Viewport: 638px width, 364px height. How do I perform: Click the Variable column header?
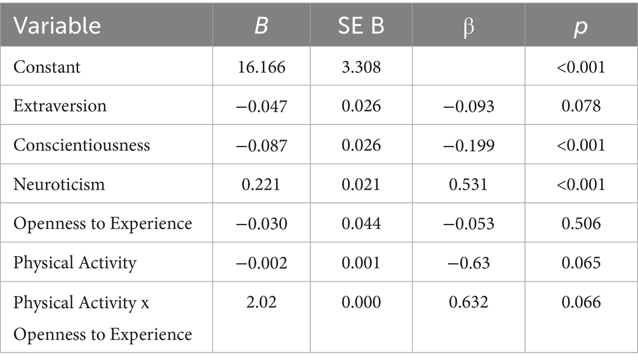tap(57, 25)
